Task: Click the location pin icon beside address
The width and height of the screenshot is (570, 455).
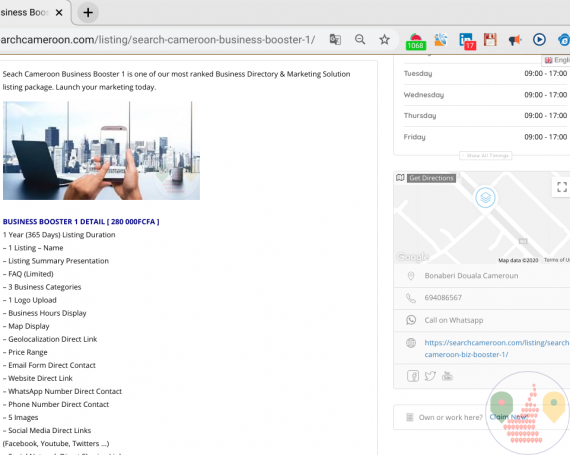Action: coord(411,276)
